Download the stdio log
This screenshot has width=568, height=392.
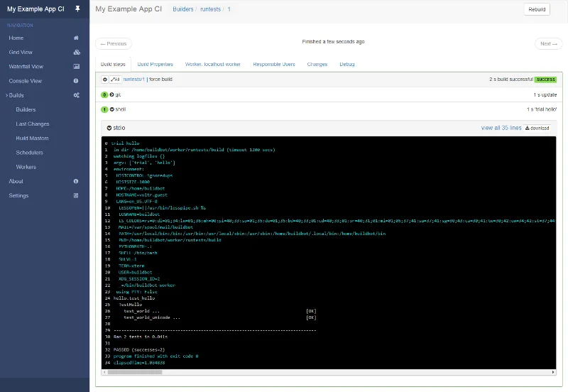(537, 128)
